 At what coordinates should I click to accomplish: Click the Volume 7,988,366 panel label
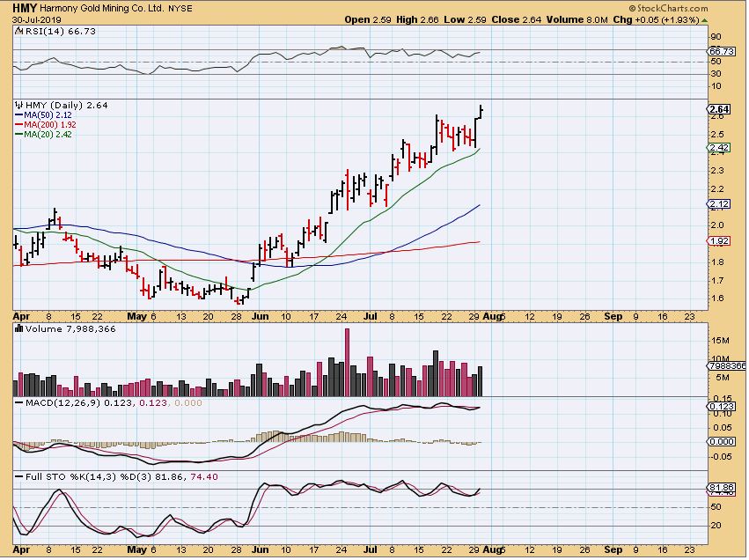[70, 329]
